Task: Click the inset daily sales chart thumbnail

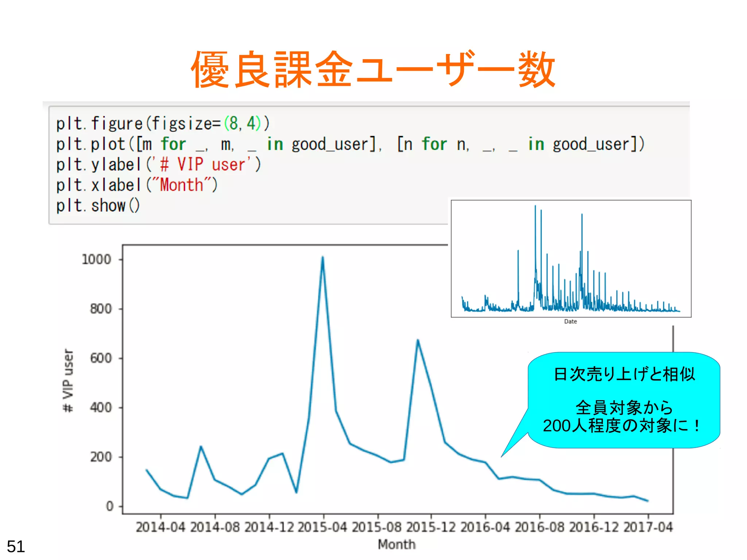Action: pos(571,259)
